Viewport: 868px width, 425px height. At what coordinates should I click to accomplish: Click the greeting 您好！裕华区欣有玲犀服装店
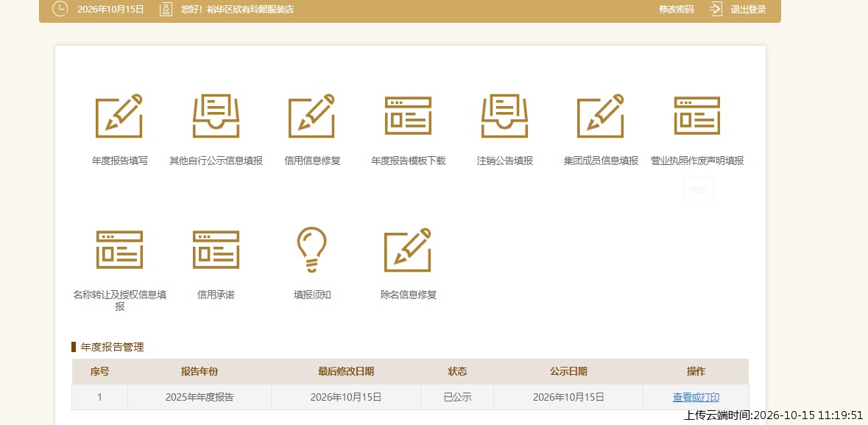tap(237, 10)
